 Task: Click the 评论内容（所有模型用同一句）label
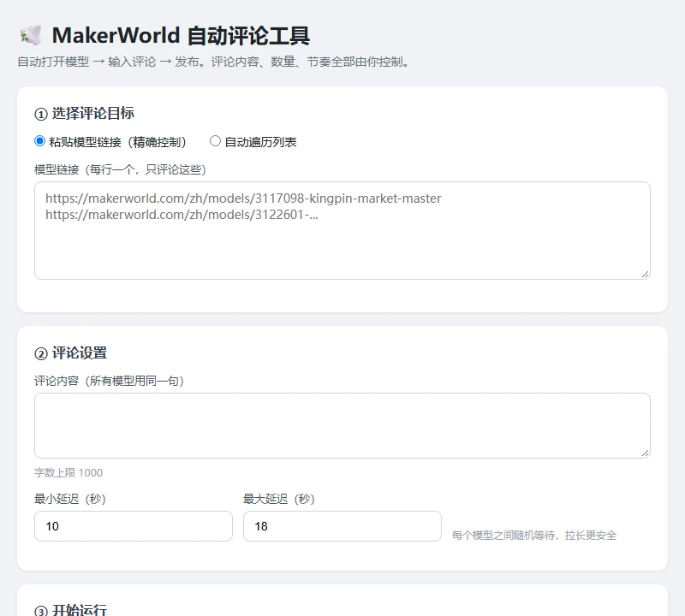coord(110,381)
